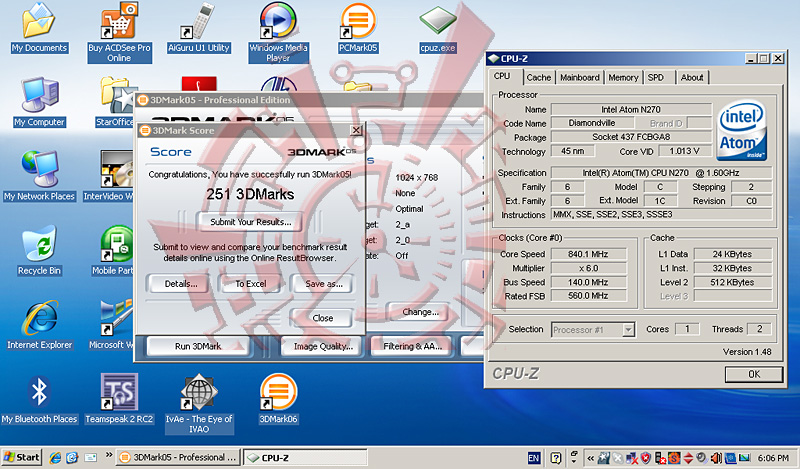Click the Change... button in 3DMark05

click(x=420, y=312)
